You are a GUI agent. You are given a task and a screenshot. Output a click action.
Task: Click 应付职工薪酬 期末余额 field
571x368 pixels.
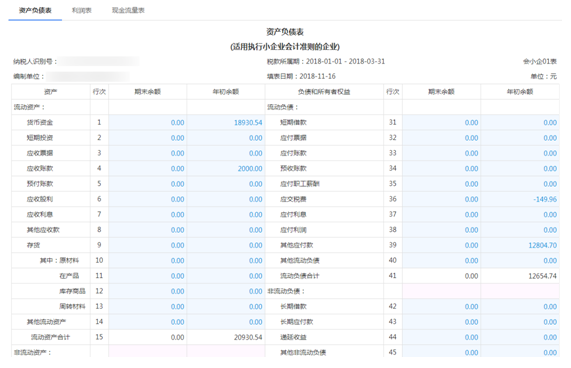pos(441,184)
